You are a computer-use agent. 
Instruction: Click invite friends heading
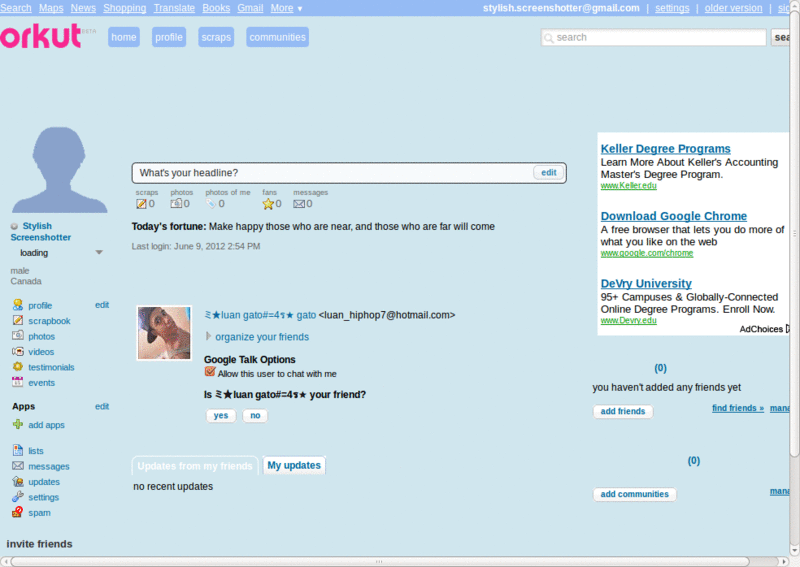coord(39,544)
